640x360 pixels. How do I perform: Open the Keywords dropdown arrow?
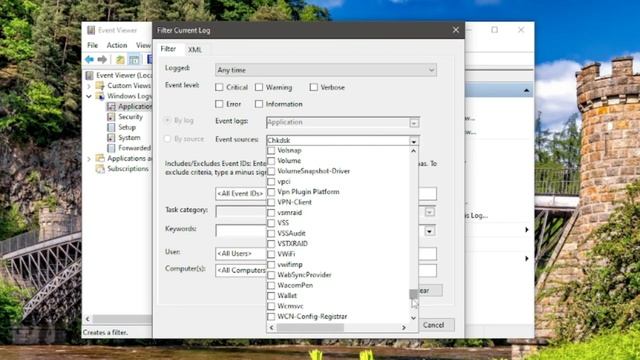click(x=429, y=231)
